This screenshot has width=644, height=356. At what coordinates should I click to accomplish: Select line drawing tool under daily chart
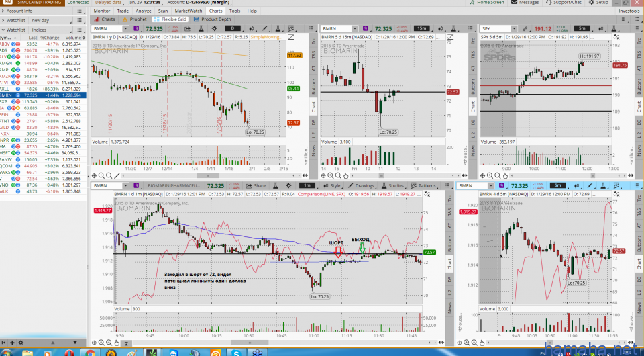[x=117, y=175]
